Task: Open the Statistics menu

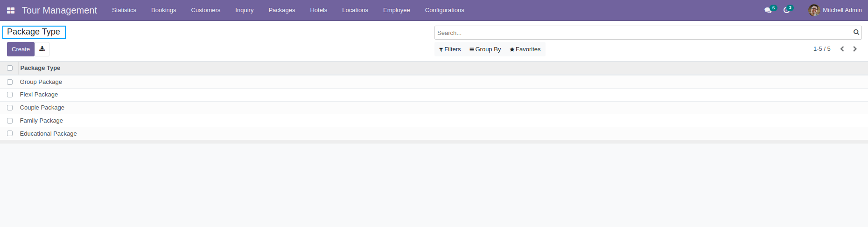Action: 124,10
